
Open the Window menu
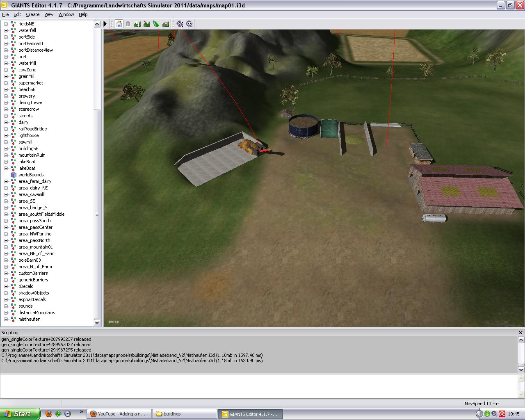point(66,14)
